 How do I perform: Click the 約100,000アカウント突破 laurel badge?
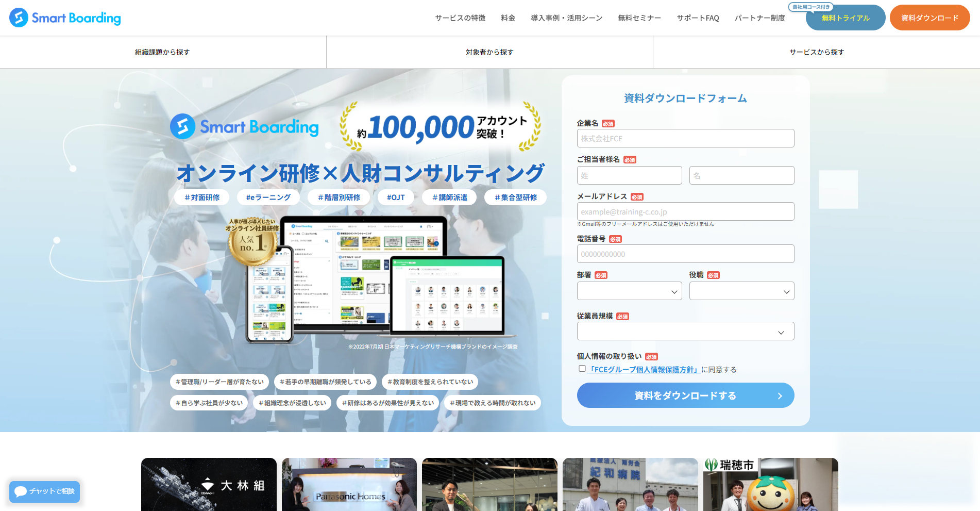[440, 126]
